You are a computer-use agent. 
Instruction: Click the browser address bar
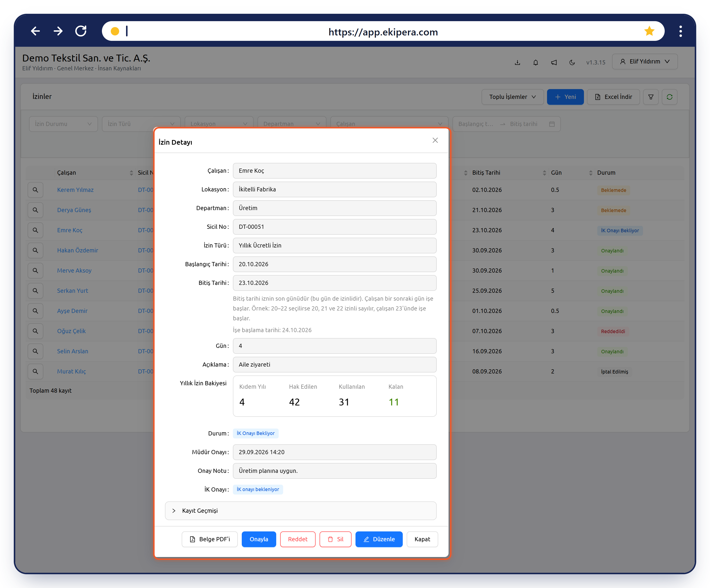pos(383,31)
